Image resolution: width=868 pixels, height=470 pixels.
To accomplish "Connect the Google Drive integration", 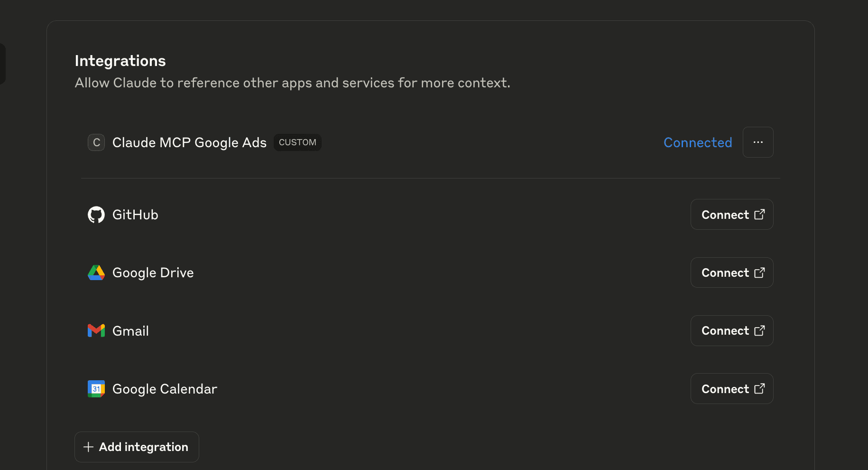I will (731, 273).
